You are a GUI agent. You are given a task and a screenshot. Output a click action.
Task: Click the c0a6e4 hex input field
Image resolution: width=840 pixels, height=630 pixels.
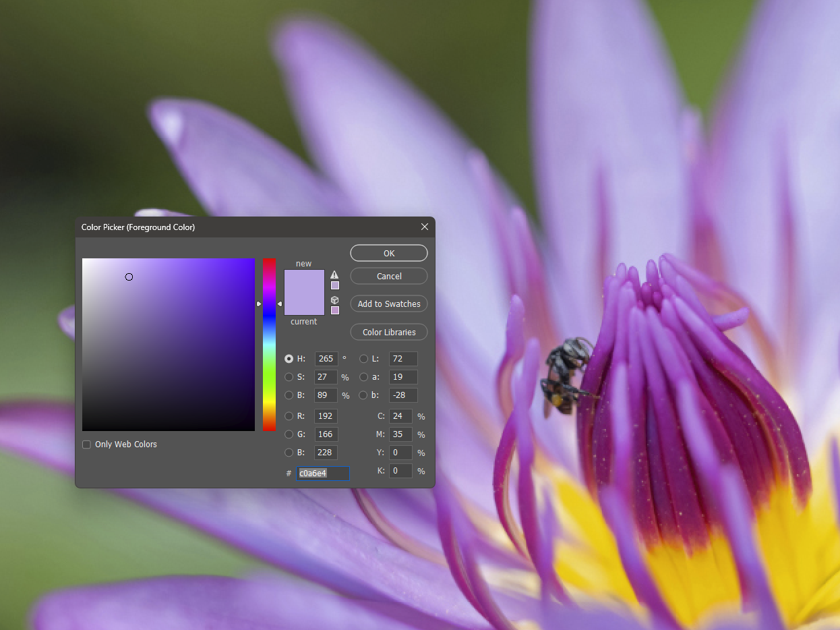(323, 473)
